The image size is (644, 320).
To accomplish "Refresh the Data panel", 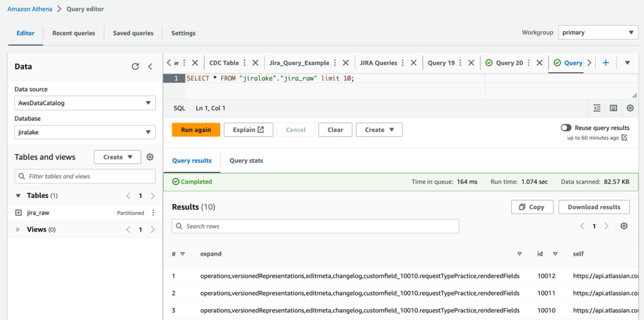I will tap(135, 67).
